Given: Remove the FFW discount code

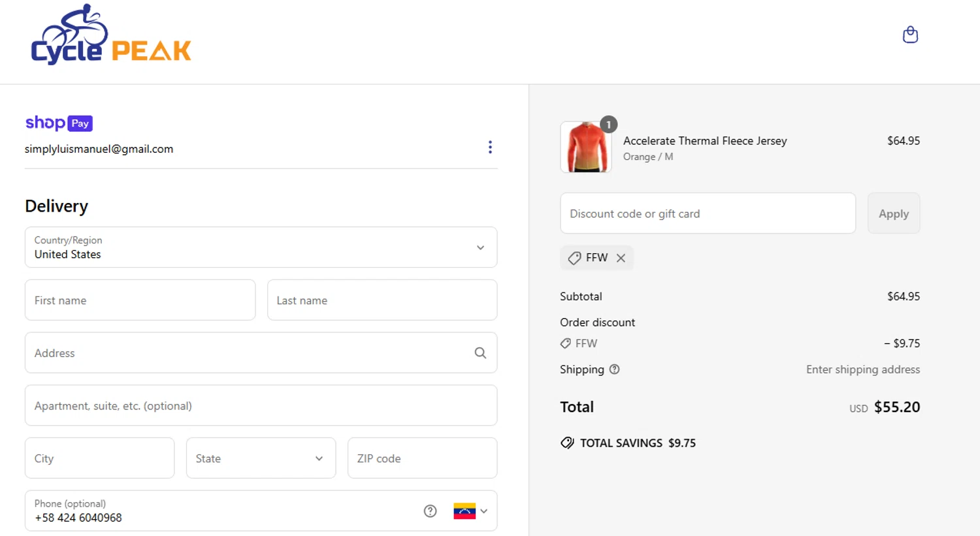Looking at the screenshot, I should click(x=621, y=258).
